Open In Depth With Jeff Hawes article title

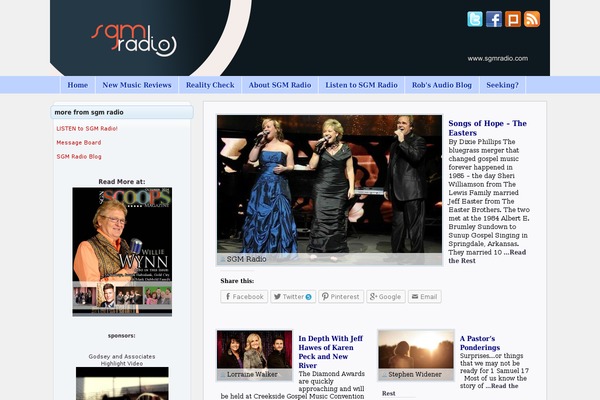click(x=331, y=352)
